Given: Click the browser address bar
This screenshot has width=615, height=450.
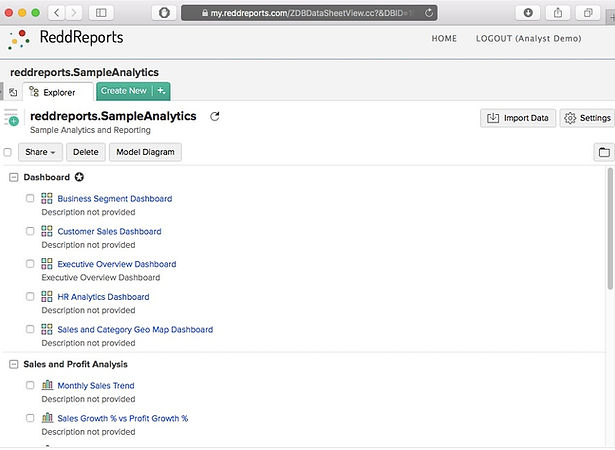Looking at the screenshot, I should 310,12.
